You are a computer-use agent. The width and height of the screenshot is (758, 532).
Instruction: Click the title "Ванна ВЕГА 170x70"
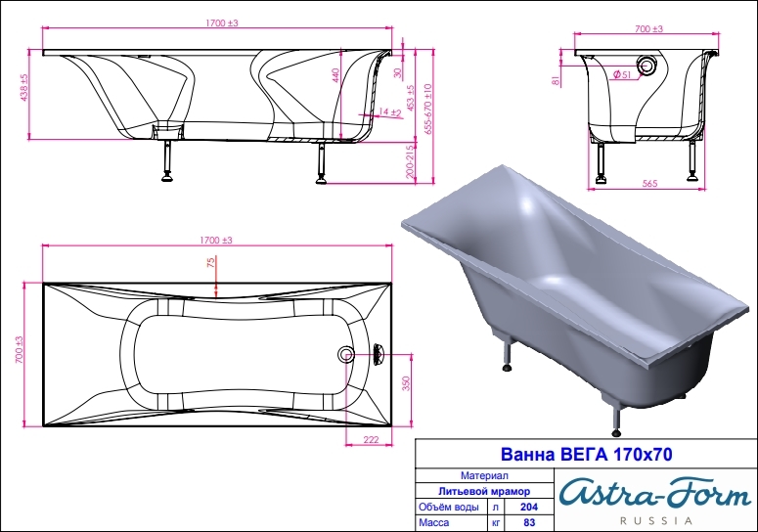585,455
